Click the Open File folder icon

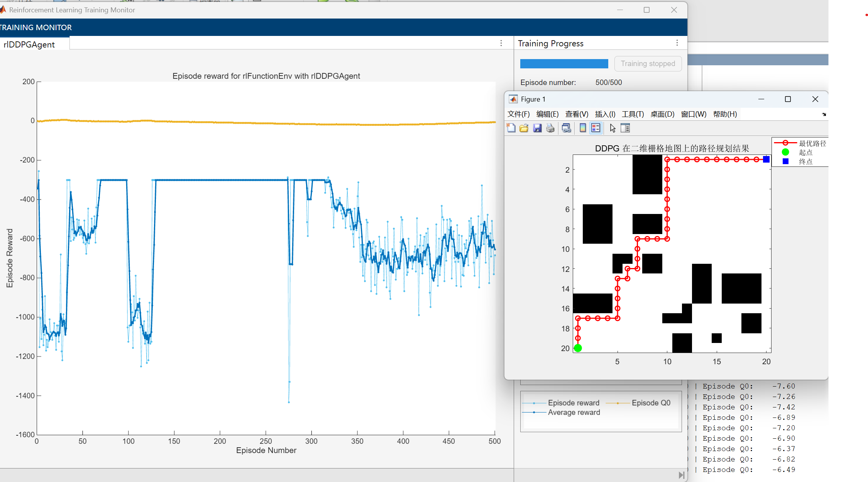click(x=524, y=128)
